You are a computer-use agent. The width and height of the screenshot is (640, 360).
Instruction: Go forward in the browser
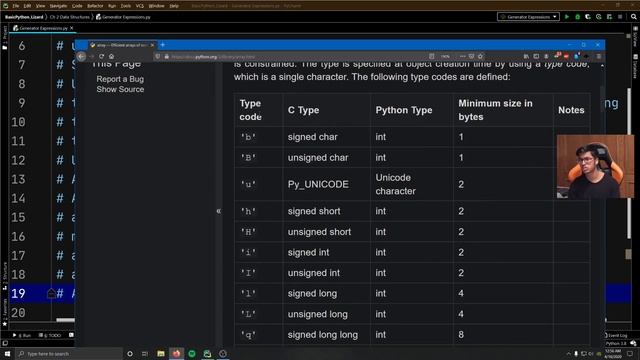(x=91, y=56)
